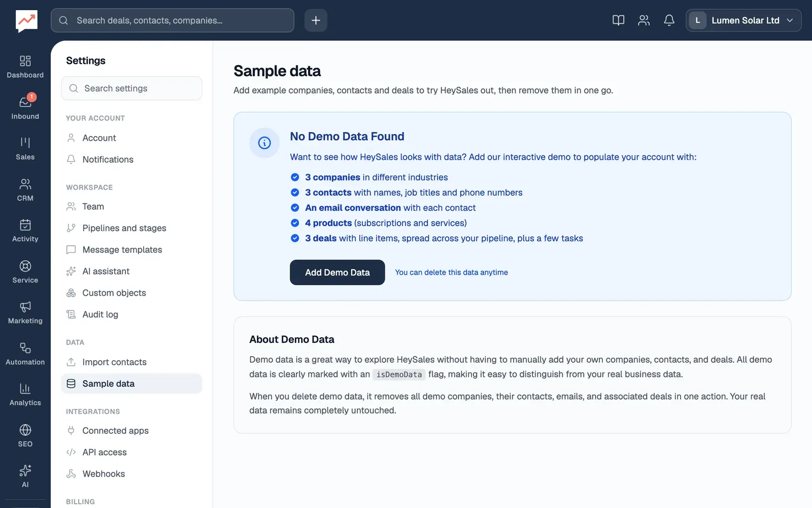Viewport: 812px width, 508px height.
Task: Click the Add Demo Data button
Action: [337, 272]
